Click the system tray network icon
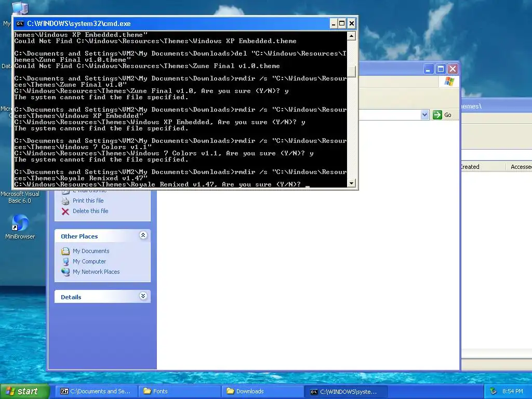Screen dimensions: 532x399 coord(494,392)
